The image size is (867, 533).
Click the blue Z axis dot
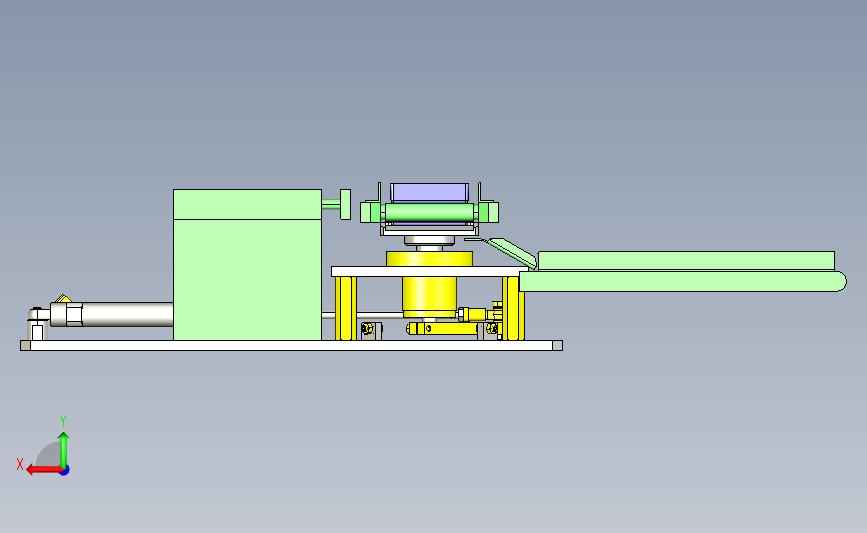[65, 471]
